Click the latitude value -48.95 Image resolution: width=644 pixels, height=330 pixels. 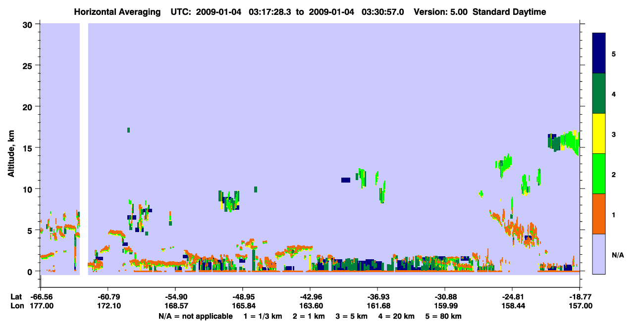click(243, 297)
